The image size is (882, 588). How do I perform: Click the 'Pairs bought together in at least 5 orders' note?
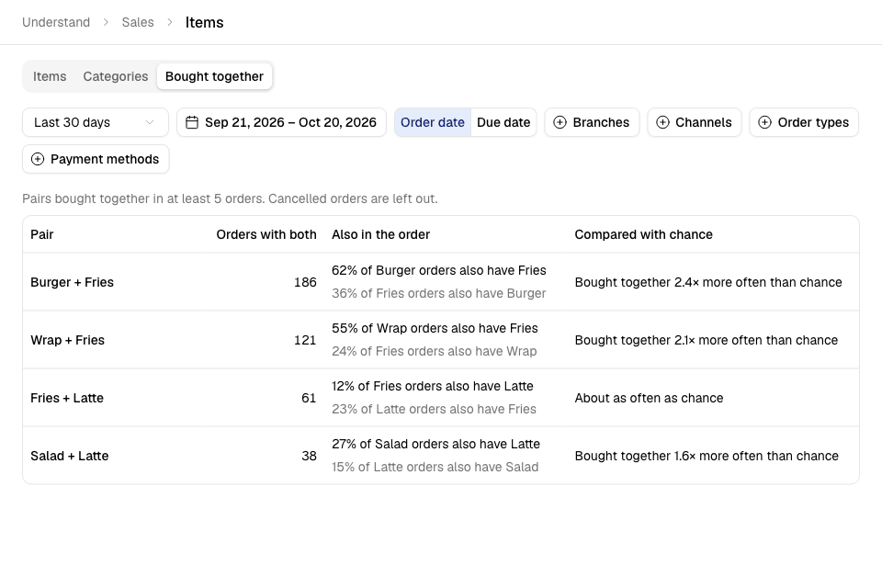(x=230, y=199)
